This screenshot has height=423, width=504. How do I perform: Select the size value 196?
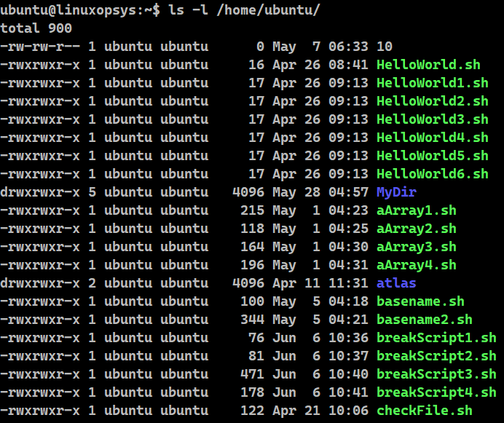(252, 265)
